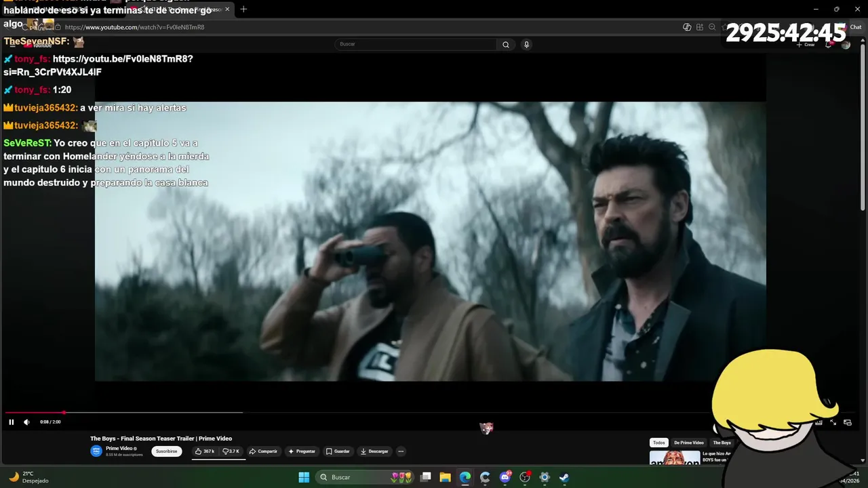Viewport: 868px width, 488px height.
Task: Open the browser extensions grid icon
Action: 700,27
